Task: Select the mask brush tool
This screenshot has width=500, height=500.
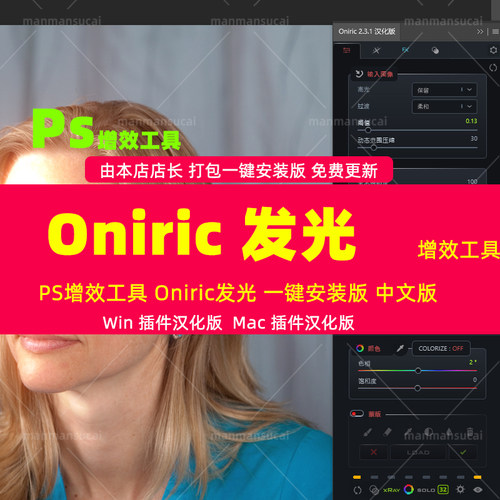Action: (368, 432)
